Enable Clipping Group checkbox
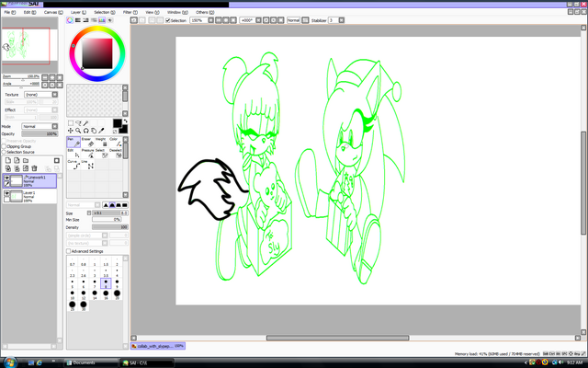Viewport: 588px width, 368px height. (x=4, y=146)
